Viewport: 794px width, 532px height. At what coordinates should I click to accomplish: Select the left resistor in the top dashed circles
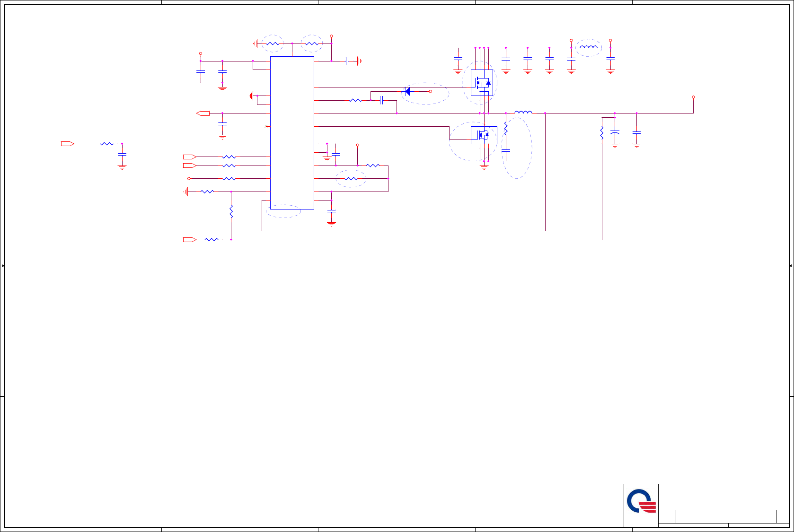click(x=273, y=44)
